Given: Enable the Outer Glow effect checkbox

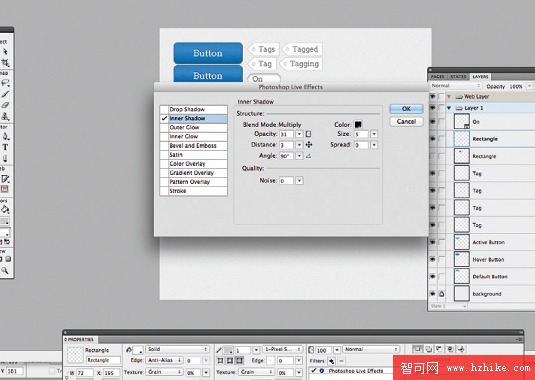Looking at the screenshot, I should (x=164, y=128).
